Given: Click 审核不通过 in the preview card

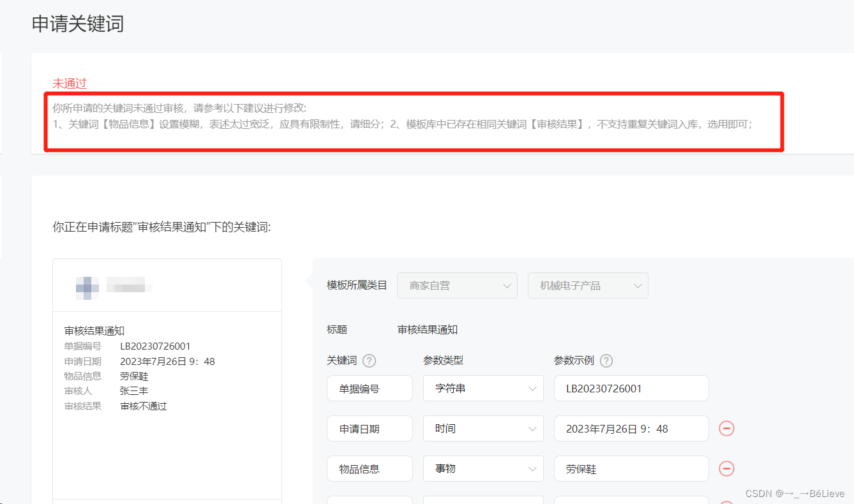Looking at the screenshot, I should (x=144, y=406).
